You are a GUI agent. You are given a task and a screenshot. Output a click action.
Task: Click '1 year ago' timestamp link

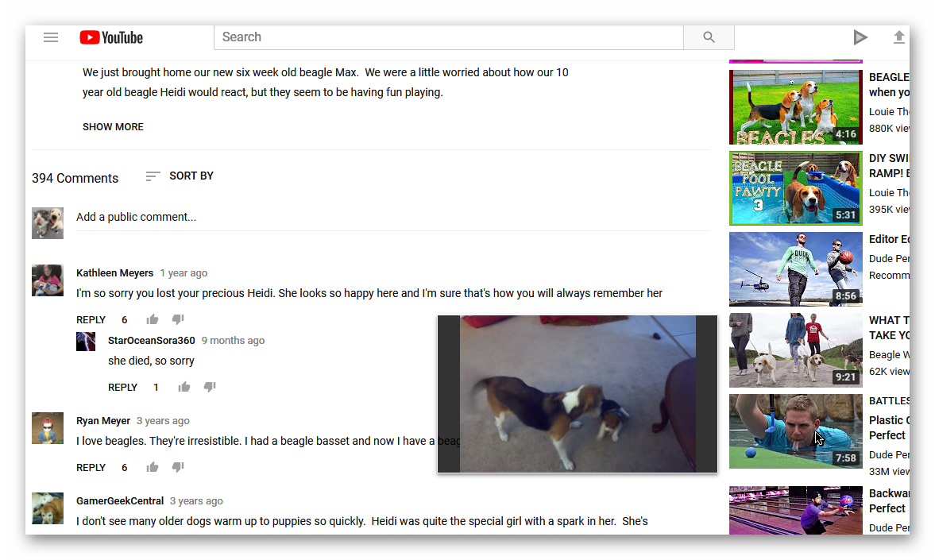coord(184,273)
